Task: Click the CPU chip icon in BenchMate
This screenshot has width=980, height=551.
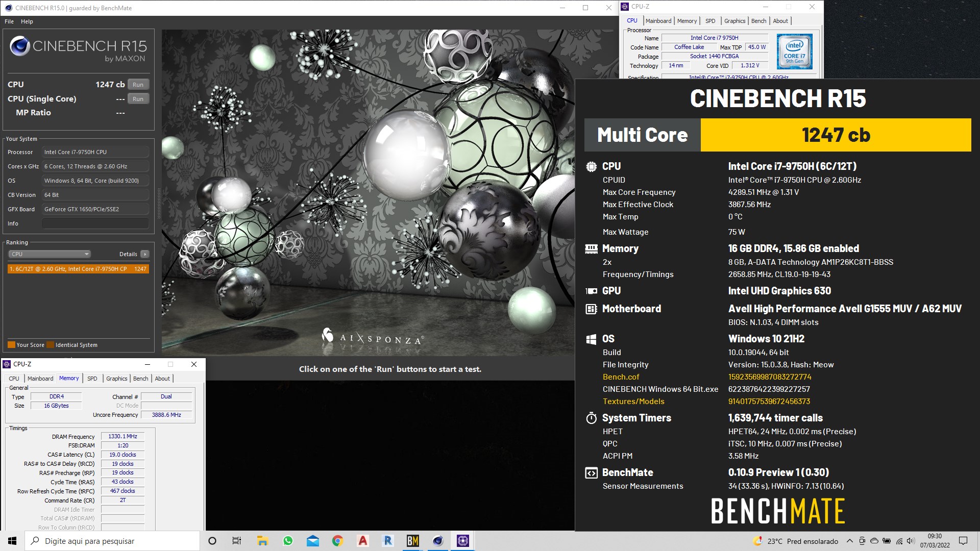Action: 591,166
